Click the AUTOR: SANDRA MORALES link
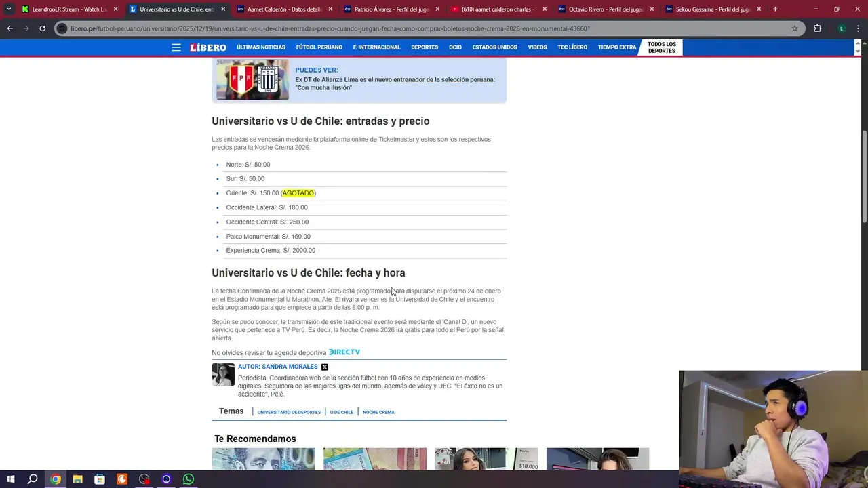Image resolution: width=868 pixels, height=488 pixels. click(x=277, y=367)
